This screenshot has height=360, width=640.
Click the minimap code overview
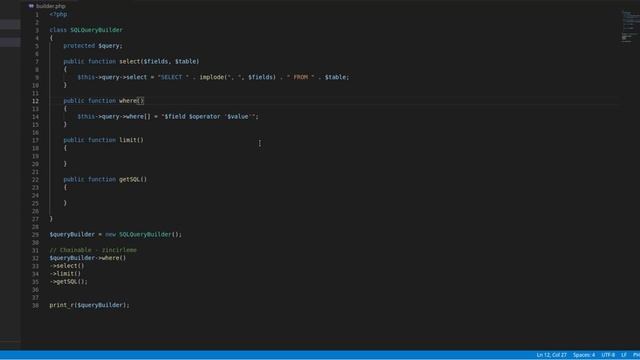pyautogui.click(x=630, y=26)
